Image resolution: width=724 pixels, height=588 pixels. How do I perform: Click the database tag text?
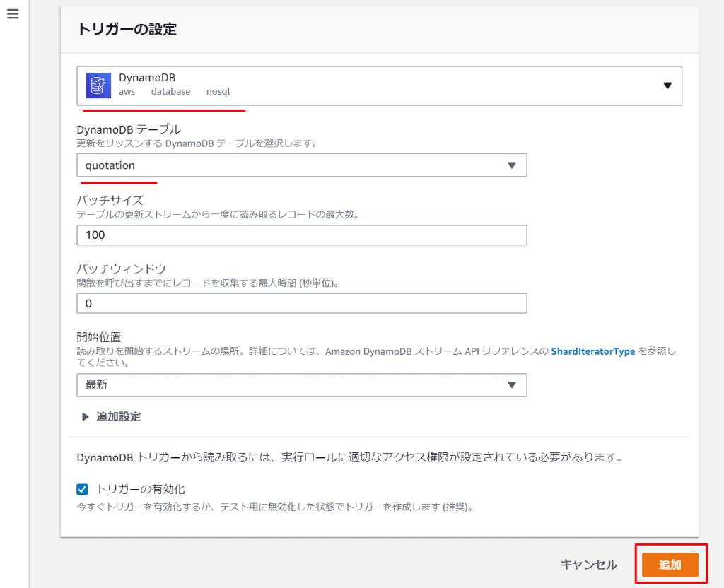click(x=171, y=91)
